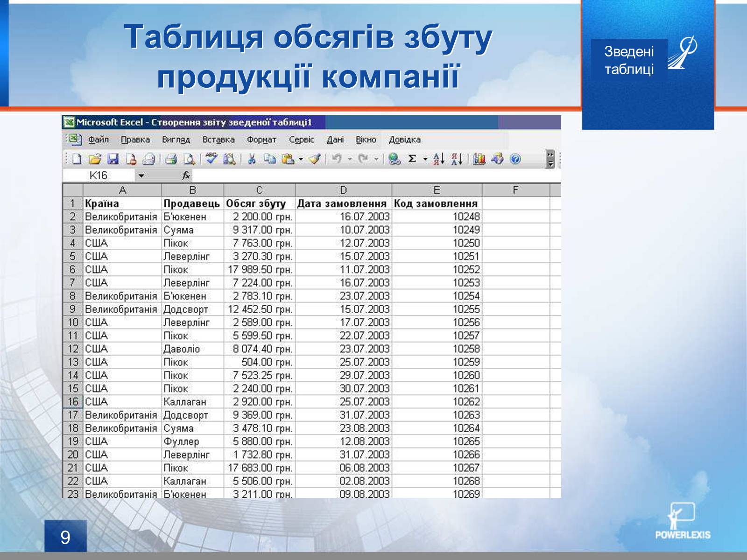
Task: Cut the selection with the scissors icon
Action: [252, 160]
